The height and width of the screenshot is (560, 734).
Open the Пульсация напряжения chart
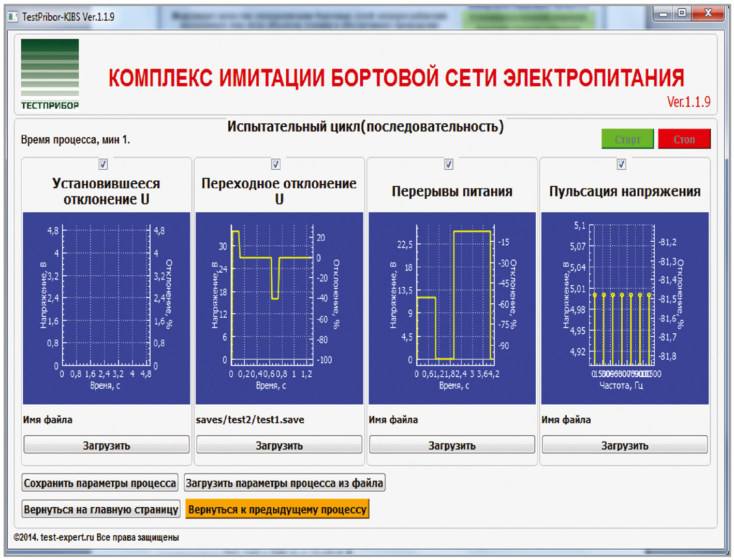click(x=625, y=308)
